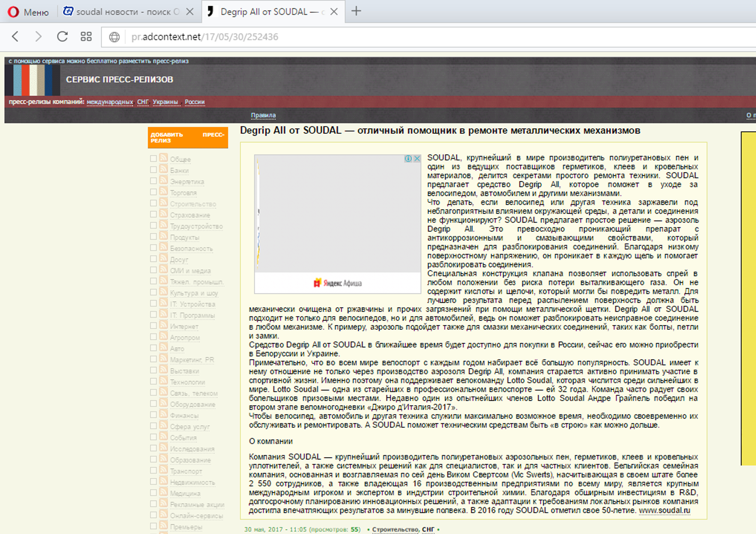Open ad info icon on banner
This screenshot has width=756, height=534.
click(x=408, y=159)
